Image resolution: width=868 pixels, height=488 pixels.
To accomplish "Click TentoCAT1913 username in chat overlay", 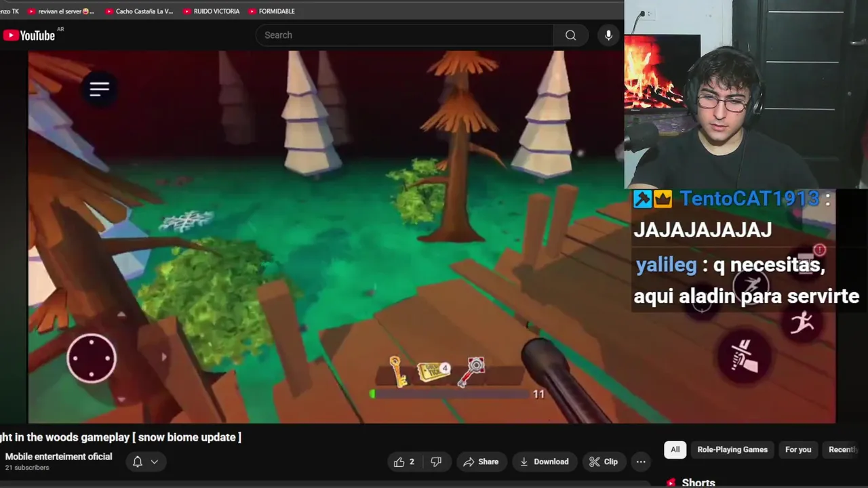I will 749,199.
